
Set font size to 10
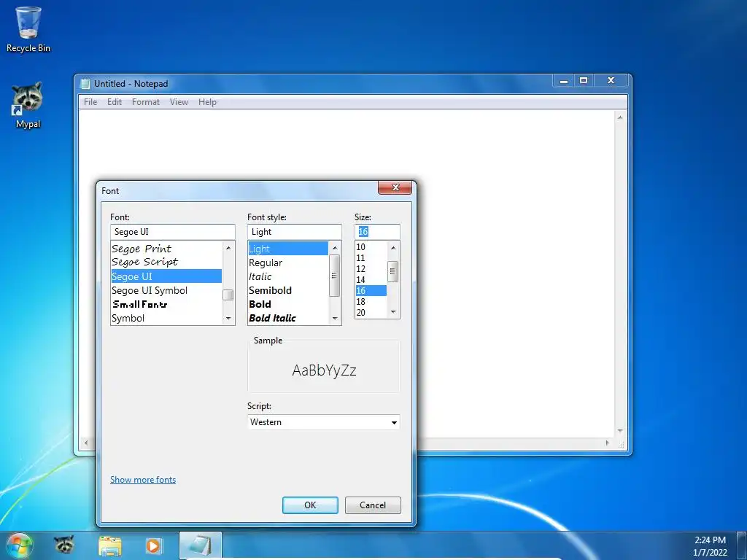[371, 247]
